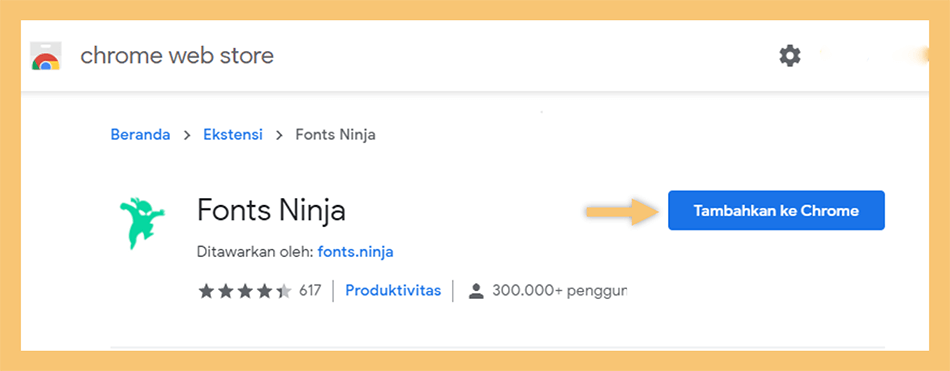Click the third rating star

pyautogui.click(x=245, y=291)
